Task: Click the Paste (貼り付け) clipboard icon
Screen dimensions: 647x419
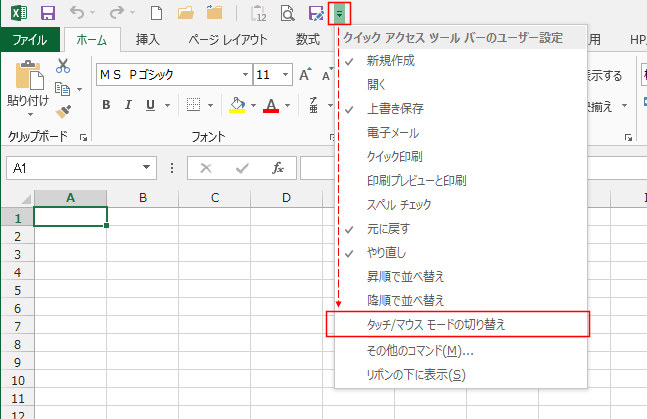Action: point(29,76)
